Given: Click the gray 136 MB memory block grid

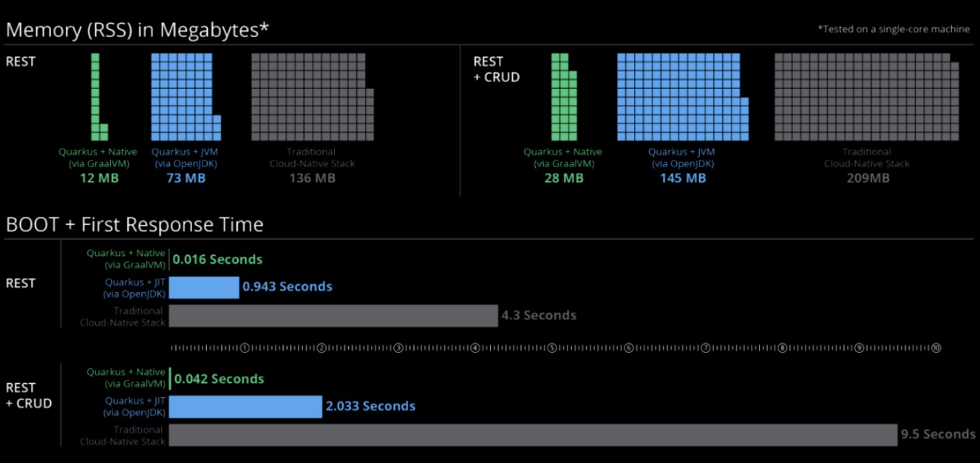Looking at the screenshot, I should coord(310,97).
